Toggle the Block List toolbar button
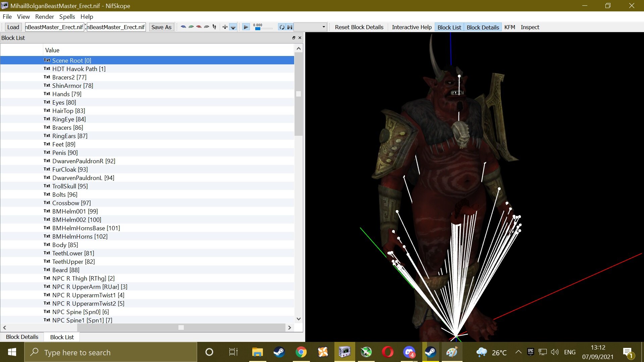Screen dimensions: 644x362 pos(449,27)
